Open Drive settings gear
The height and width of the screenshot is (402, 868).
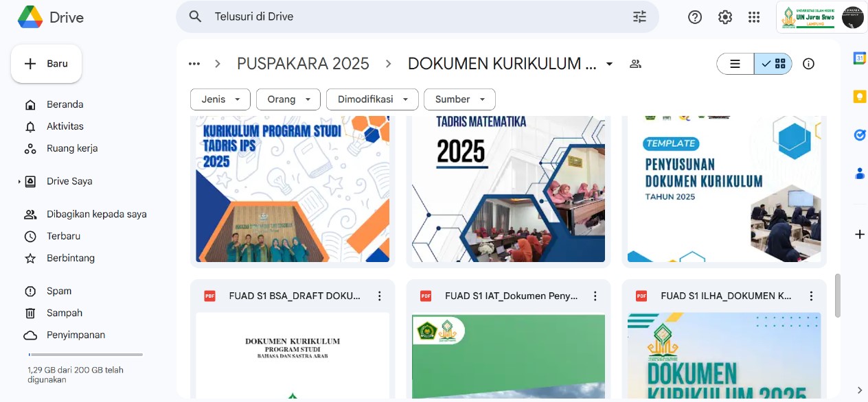(x=725, y=17)
